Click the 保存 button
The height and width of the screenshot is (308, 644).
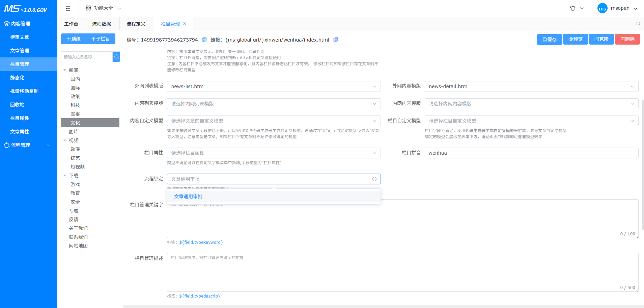[549, 40]
